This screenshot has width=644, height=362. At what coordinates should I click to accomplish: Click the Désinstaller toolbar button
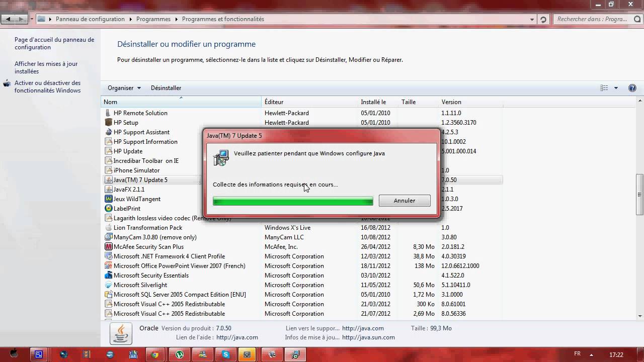click(166, 88)
